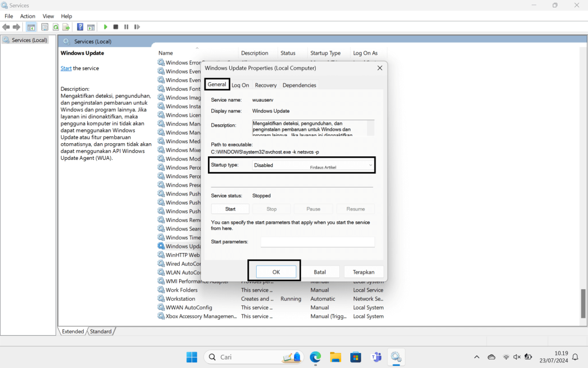
Task: Click the Services app icon on taskbar
Action: 396,357
